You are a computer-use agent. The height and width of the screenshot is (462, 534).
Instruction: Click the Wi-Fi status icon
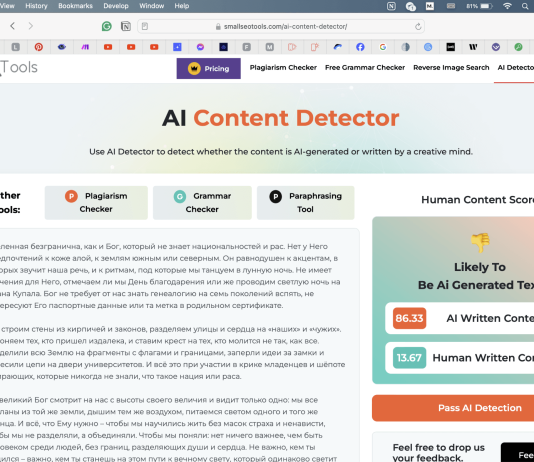pos(507,6)
